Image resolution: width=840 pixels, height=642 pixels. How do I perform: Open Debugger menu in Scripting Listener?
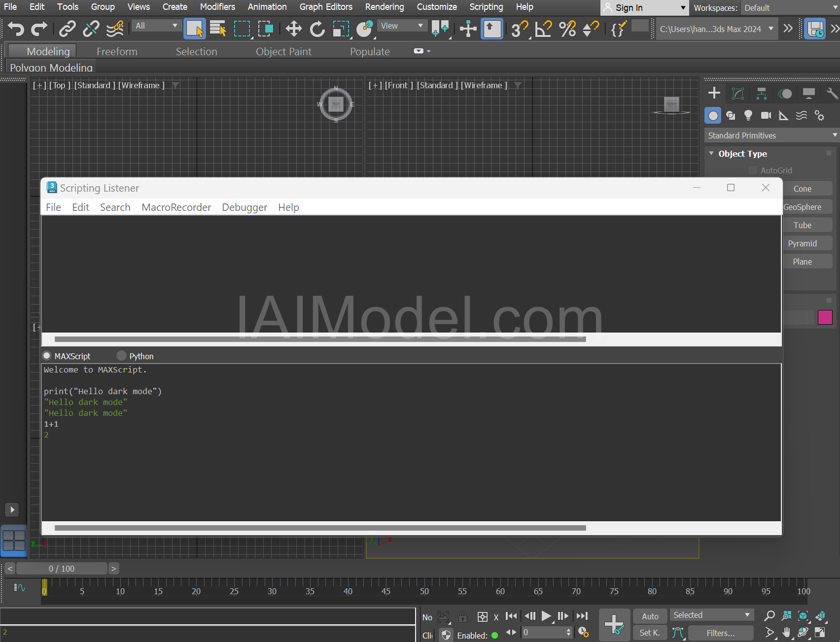pyautogui.click(x=245, y=207)
